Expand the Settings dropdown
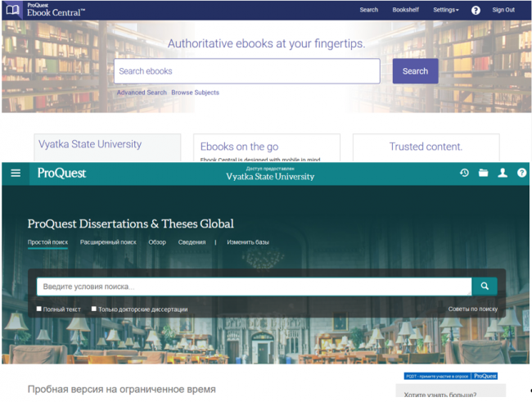This screenshot has width=532, height=402. 445,10
